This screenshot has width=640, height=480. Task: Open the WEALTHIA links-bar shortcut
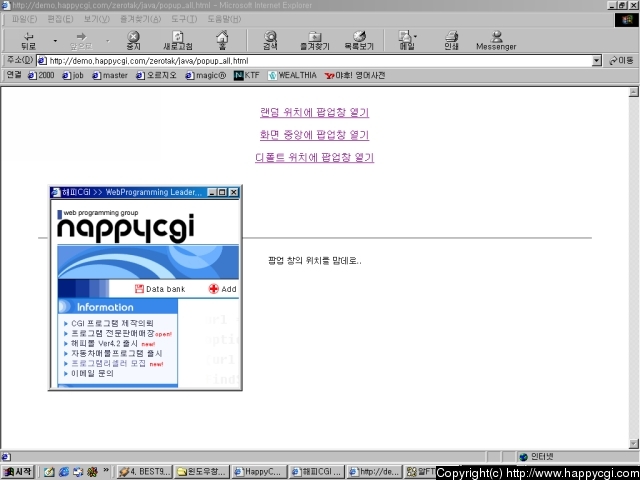point(292,75)
